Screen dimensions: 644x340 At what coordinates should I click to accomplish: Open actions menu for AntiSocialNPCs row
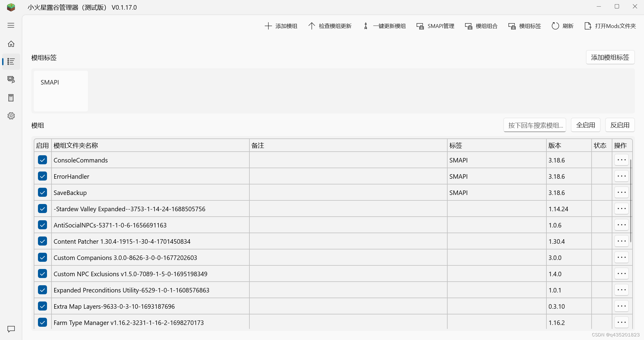pyautogui.click(x=621, y=225)
